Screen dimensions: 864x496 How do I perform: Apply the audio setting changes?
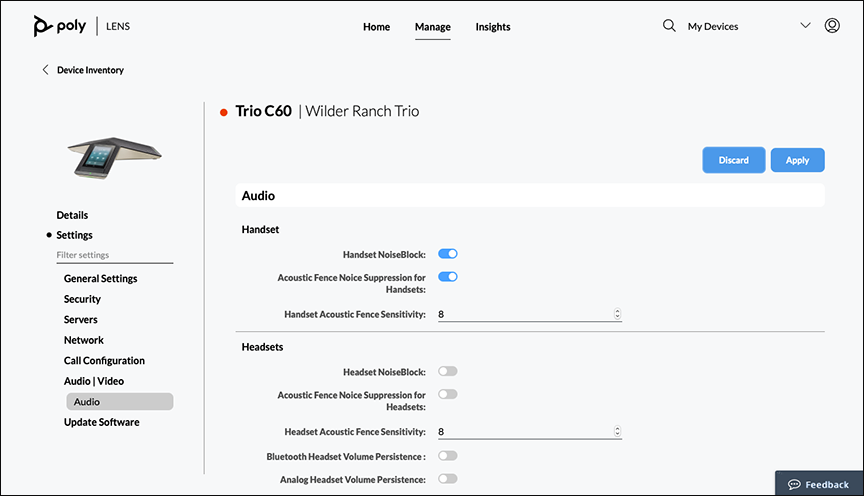coord(797,160)
